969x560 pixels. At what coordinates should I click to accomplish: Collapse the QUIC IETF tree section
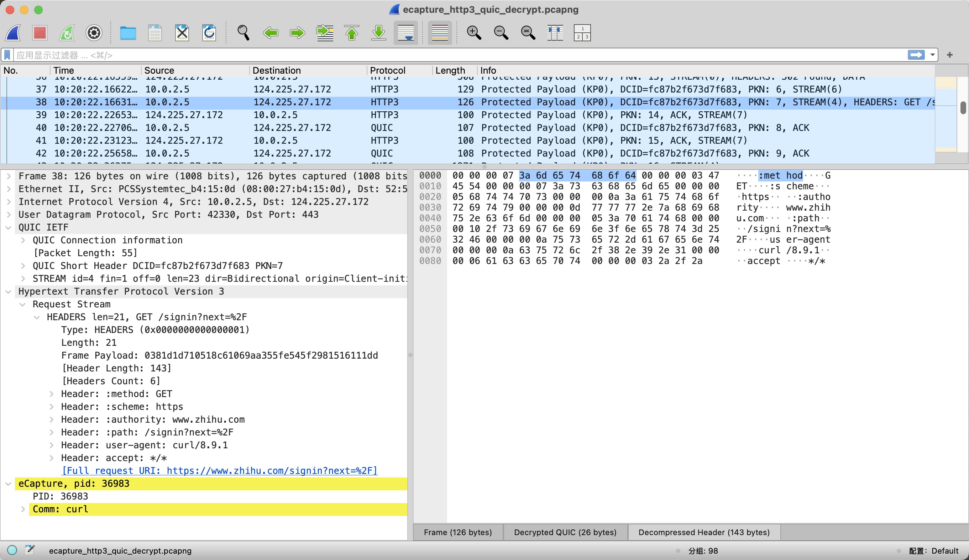pos(9,228)
